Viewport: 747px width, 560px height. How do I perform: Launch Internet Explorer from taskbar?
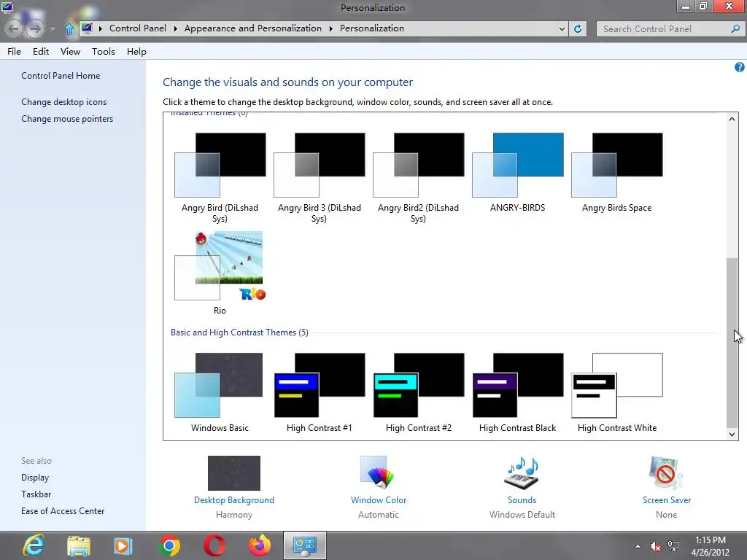[34, 545]
